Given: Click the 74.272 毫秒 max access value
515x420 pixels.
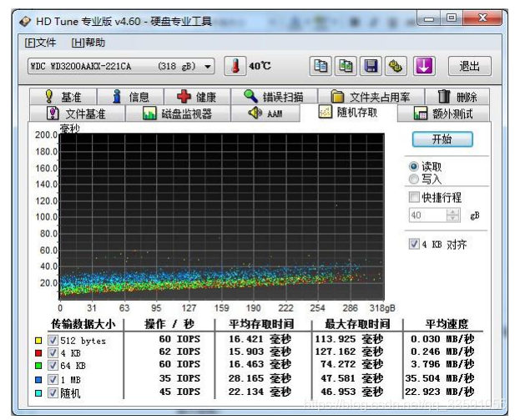Looking at the screenshot, I should (351, 364).
